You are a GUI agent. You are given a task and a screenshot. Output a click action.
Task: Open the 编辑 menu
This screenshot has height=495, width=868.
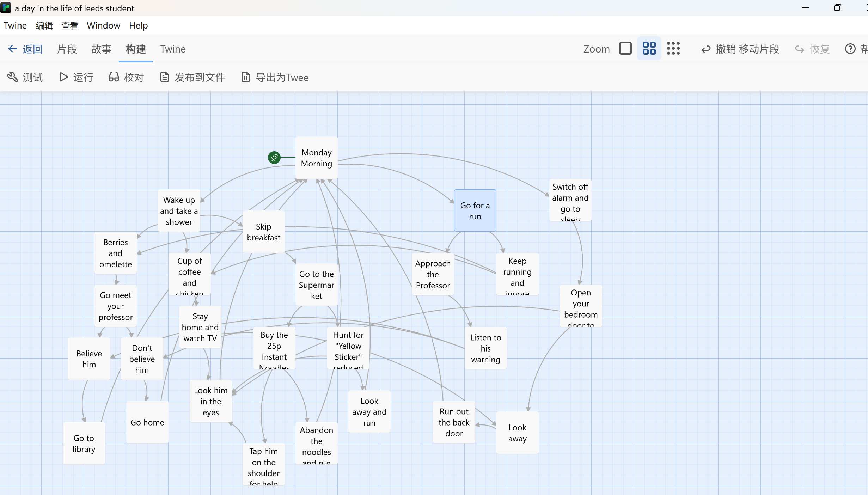pyautogui.click(x=44, y=25)
